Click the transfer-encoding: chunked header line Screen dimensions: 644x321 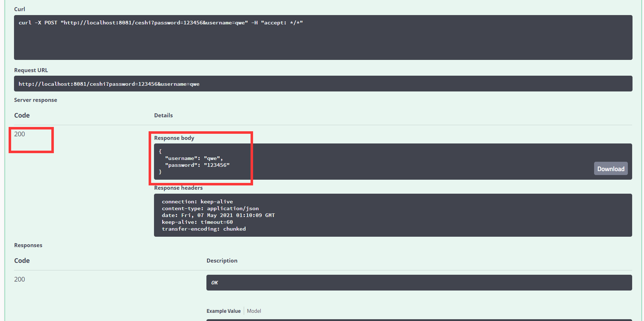pyautogui.click(x=204, y=229)
